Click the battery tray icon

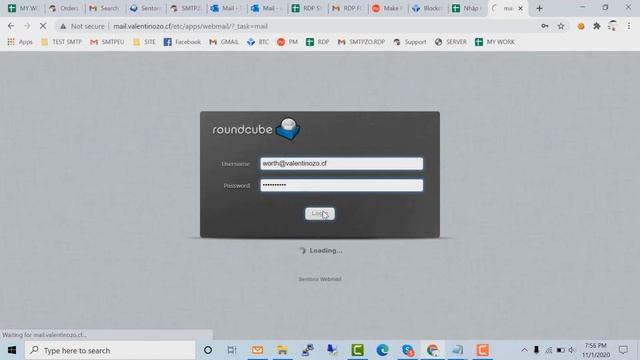[560, 350]
